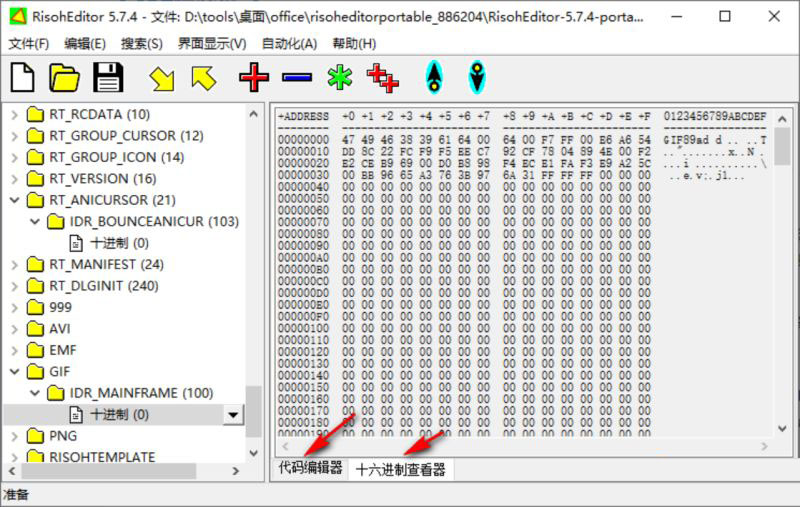The height and width of the screenshot is (507, 800).
Task: Select the RT_VERSION (16) tree item
Action: 103,179
